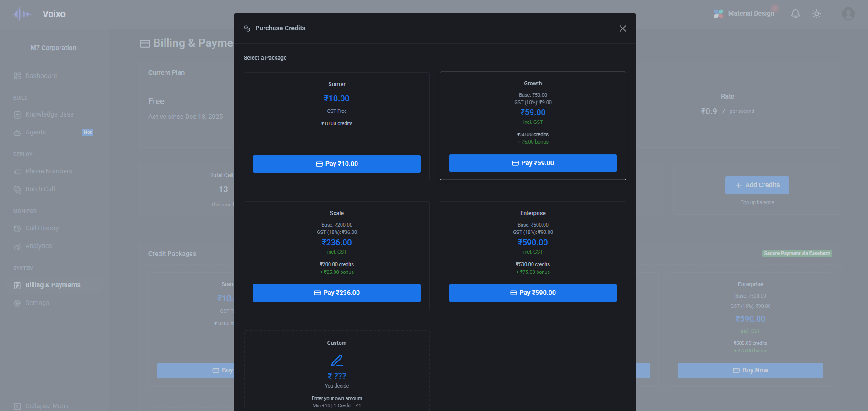This screenshot has width=868, height=411.
Task: Click '+ ₹5.00 bonus' text in Growth card
Action: 533,142
